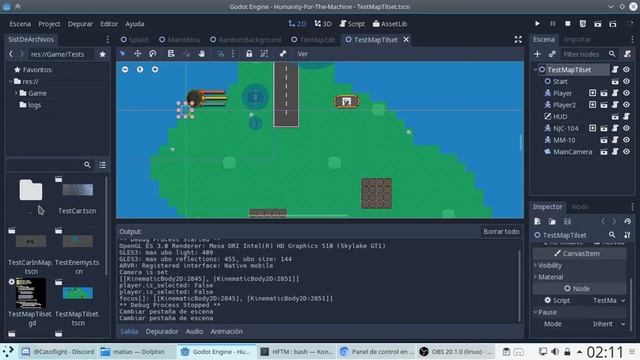
Task: Open the Editor menu
Action: 109,24
